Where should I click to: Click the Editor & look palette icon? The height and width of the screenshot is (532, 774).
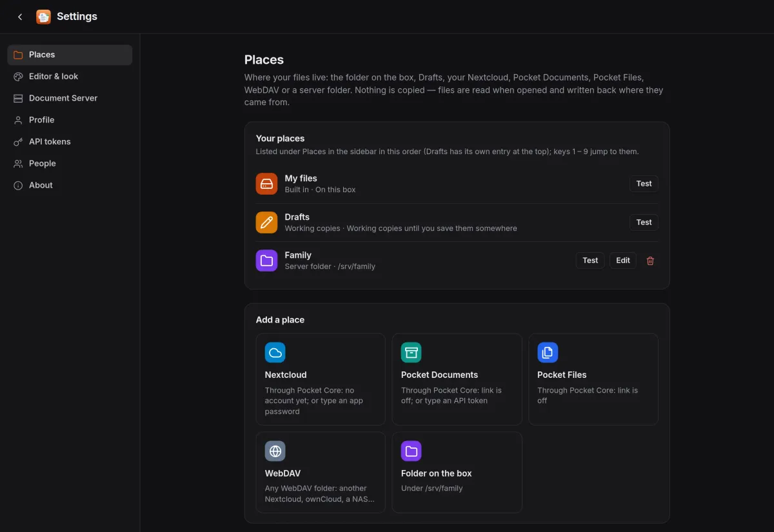point(18,77)
